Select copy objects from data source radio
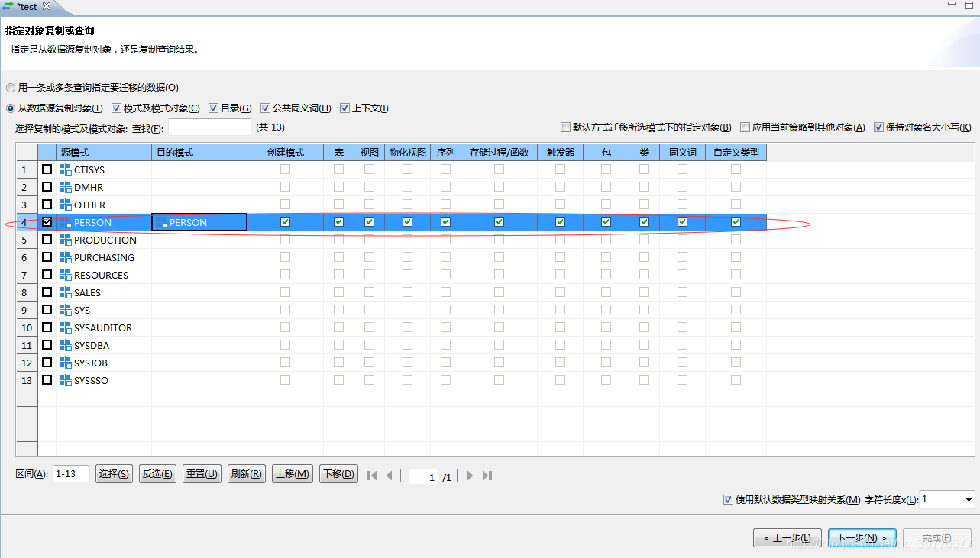Viewport: 980px width, 558px height. pos(11,108)
